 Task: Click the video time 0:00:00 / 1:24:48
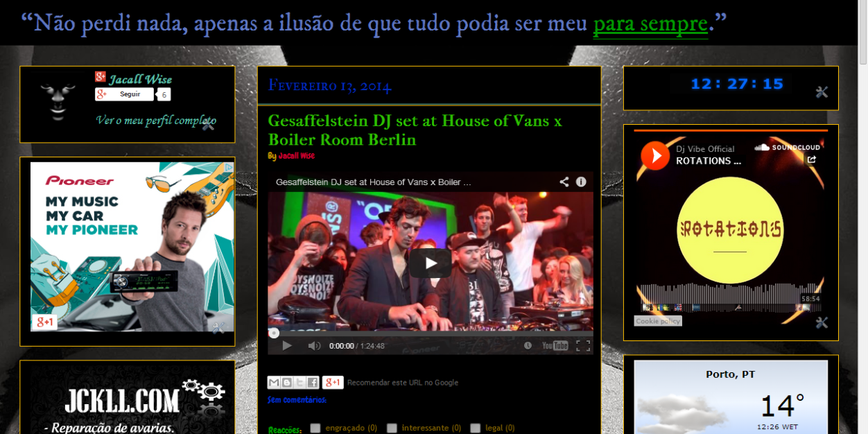tap(357, 346)
